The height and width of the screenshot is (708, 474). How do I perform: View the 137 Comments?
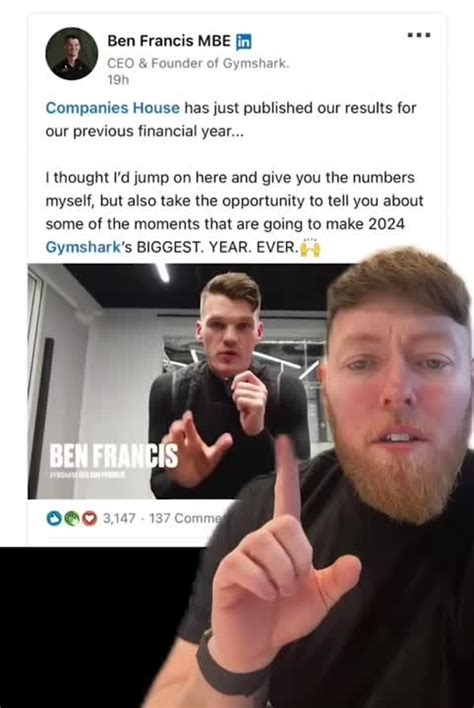point(186,518)
